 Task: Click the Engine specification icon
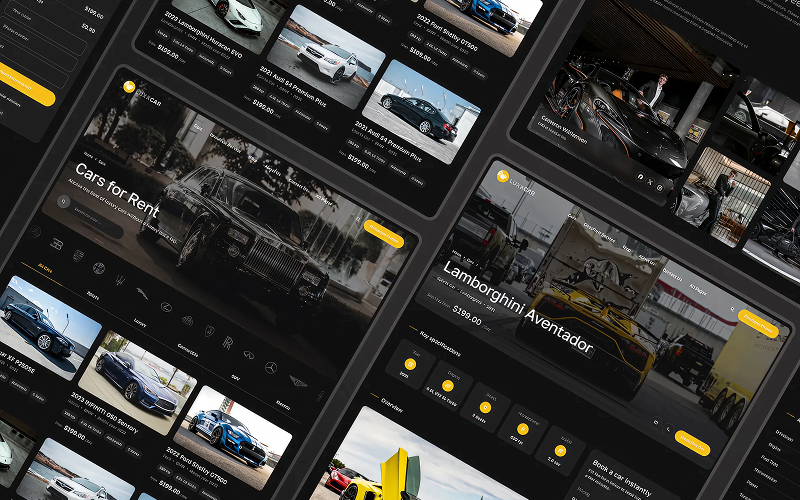pos(447,385)
